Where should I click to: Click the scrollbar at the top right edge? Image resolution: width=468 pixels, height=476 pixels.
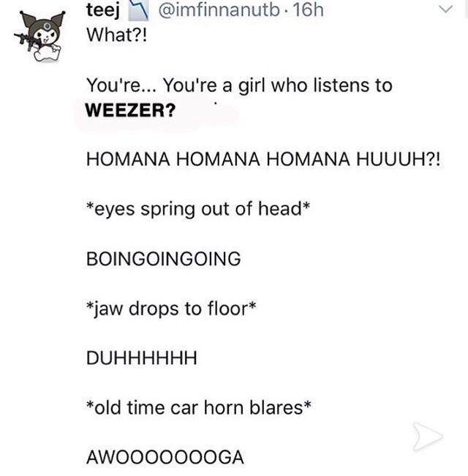tap(466, 9)
